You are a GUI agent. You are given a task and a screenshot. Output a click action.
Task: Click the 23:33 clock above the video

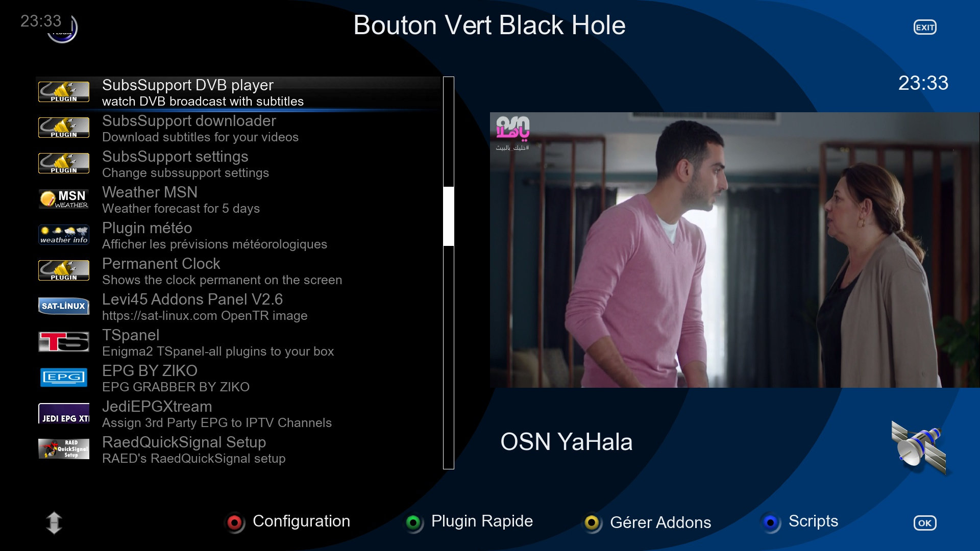tap(923, 83)
